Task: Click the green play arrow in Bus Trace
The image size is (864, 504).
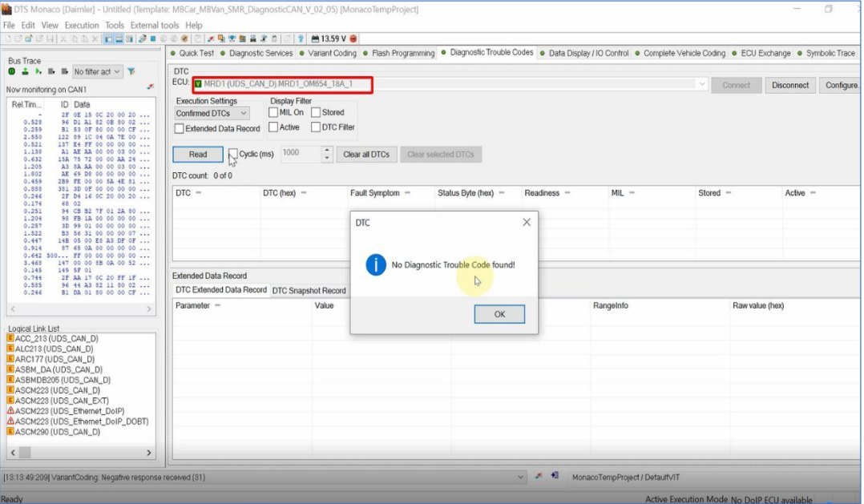Action: (38, 71)
